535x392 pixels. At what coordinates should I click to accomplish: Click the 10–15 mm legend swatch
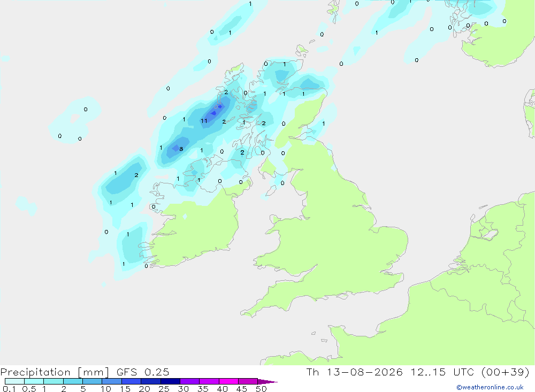point(112,381)
